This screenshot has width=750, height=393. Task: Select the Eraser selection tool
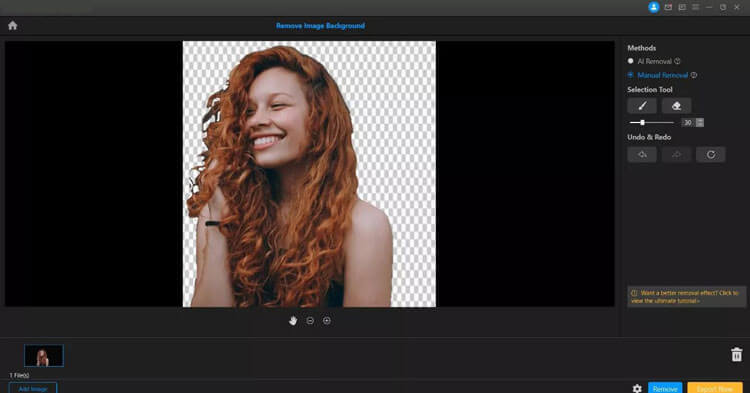pos(676,106)
